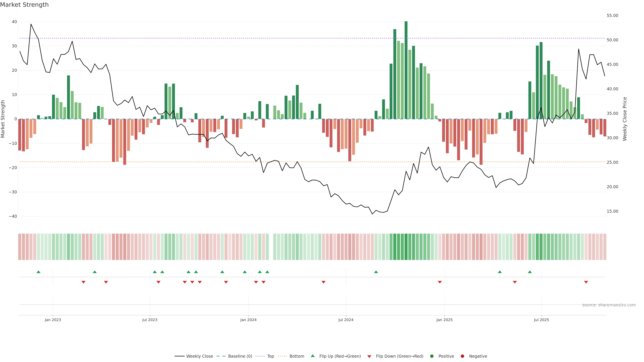
Task: Click the Jan 2024 x-axis label
Action: point(248,320)
